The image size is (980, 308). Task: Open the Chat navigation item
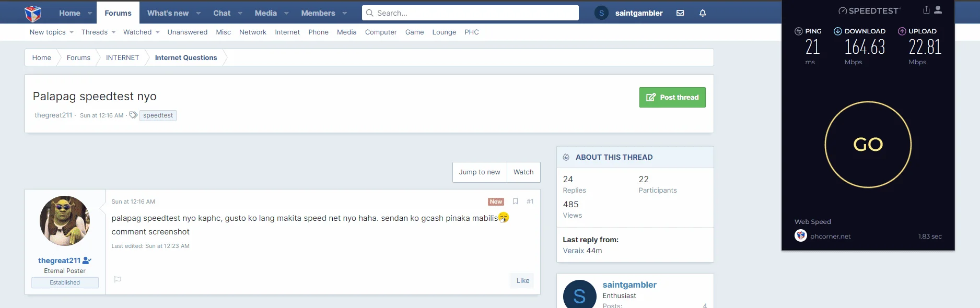221,13
